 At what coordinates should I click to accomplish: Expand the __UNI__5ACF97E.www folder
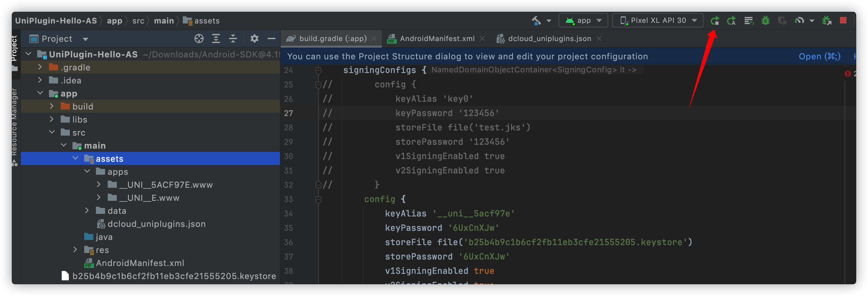99,184
